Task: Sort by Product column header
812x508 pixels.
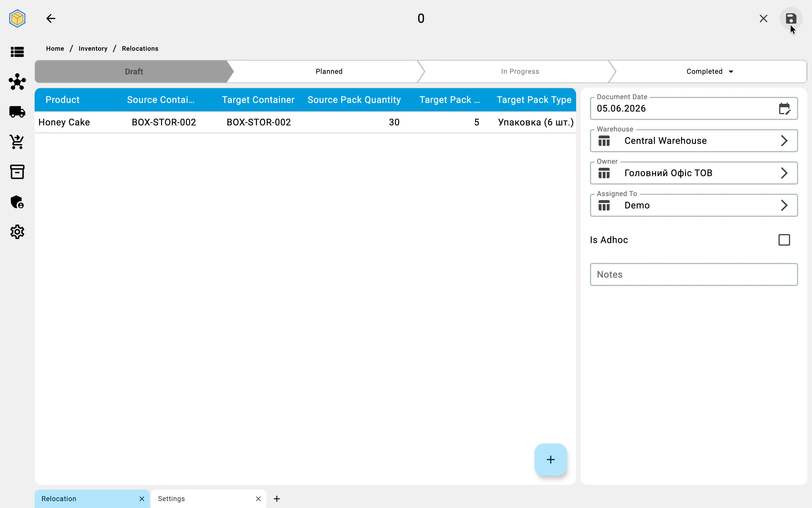Action: point(63,100)
